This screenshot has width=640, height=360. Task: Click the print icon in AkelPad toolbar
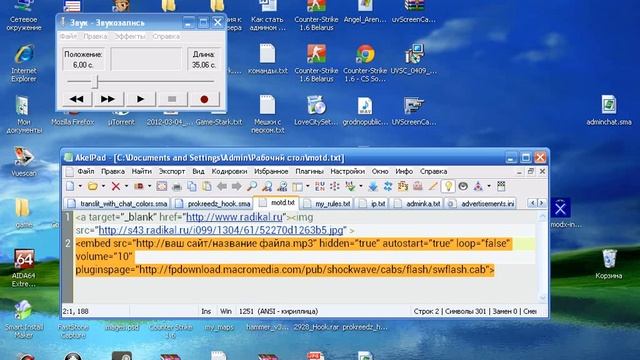coord(177,187)
